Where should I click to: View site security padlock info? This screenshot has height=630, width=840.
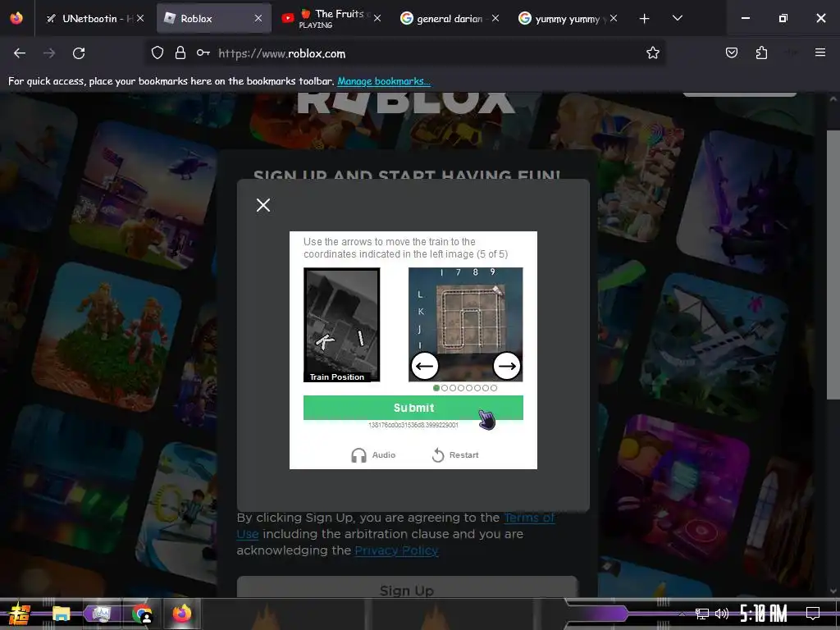[x=180, y=53]
